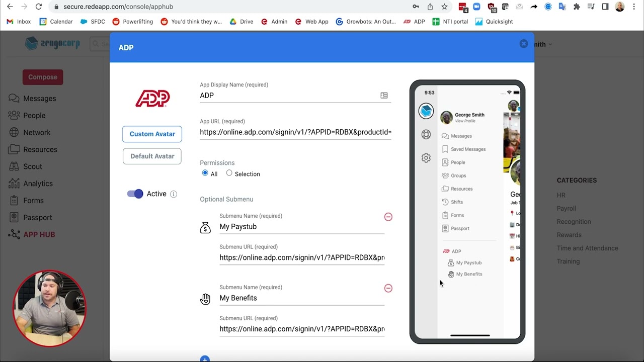Edit the My Paystub submenu name field

[x=302, y=227]
